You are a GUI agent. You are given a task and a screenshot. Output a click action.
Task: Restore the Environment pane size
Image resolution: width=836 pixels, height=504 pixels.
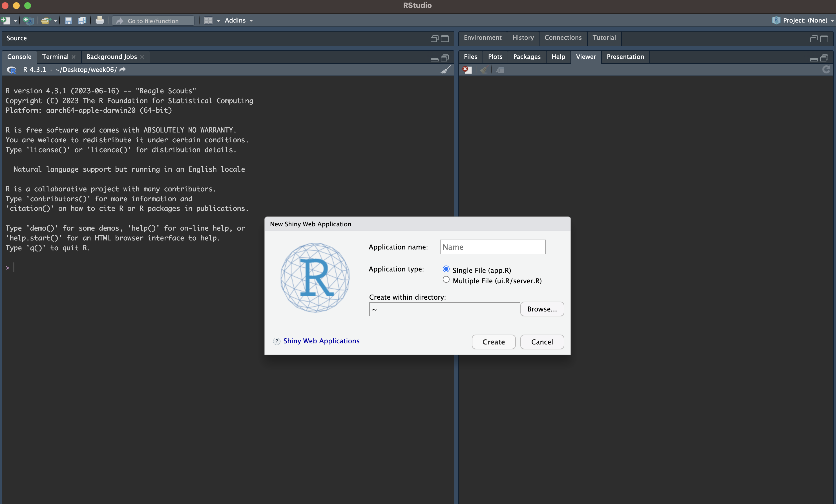814,39
